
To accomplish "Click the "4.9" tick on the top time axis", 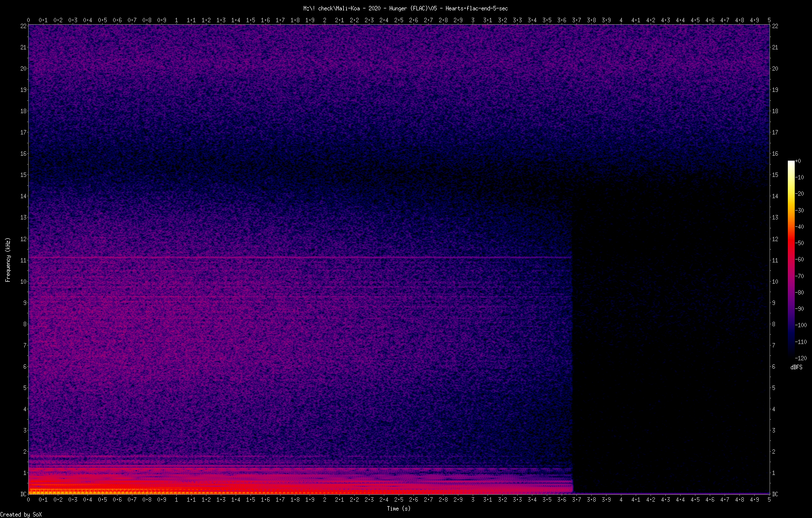I will coord(754,20).
